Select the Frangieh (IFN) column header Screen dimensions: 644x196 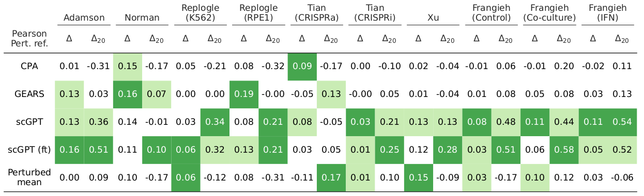(607, 13)
